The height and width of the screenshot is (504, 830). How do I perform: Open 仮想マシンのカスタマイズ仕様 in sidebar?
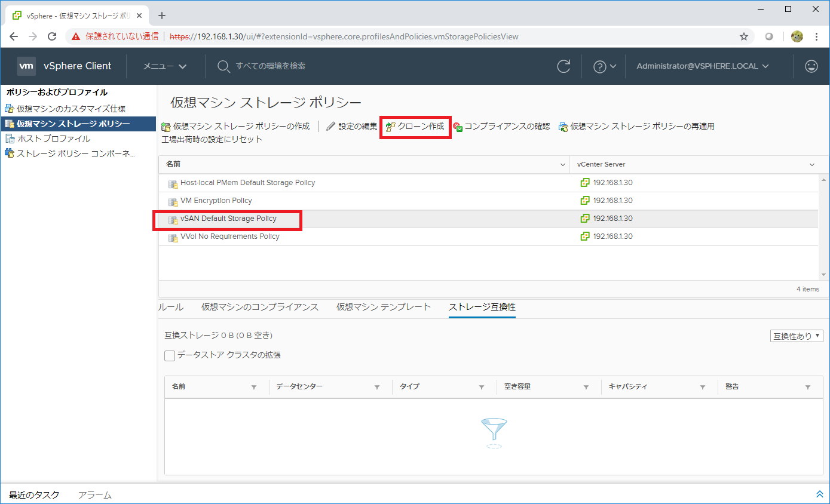(x=65, y=109)
